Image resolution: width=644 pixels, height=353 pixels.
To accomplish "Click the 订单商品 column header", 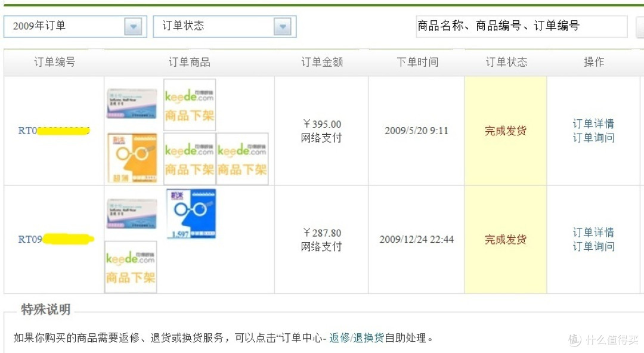I will click(190, 62).
